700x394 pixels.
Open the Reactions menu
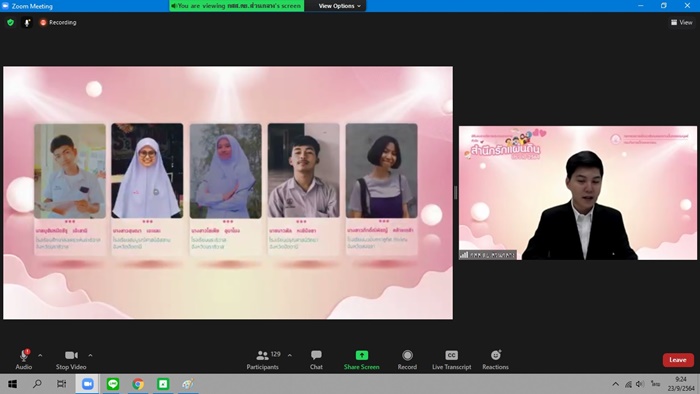pyautogui.click(x=496, y=360)
